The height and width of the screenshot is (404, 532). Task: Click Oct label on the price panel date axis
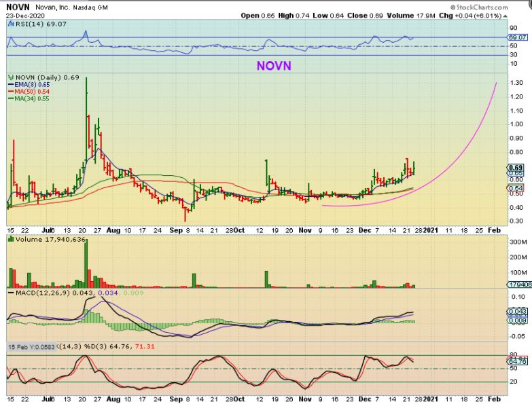click(x=240, y=230)
